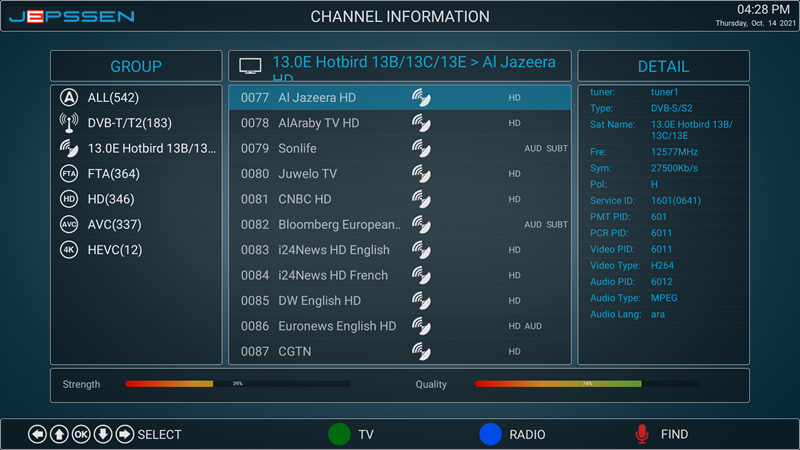Click the FTA circle icon
Screen dimensions: 800x450
[x=69, y=173]
